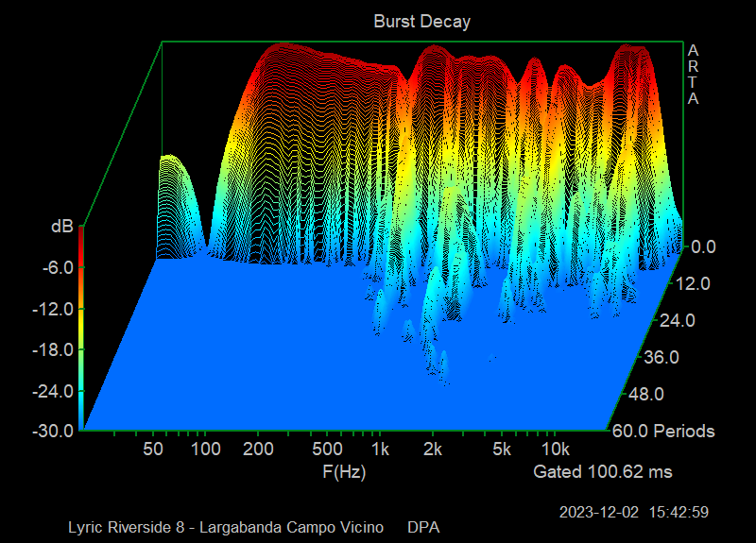Click the '-24.0' dB axis value
The width and height of the screenshot is (756, 543).
coord(53,391)
